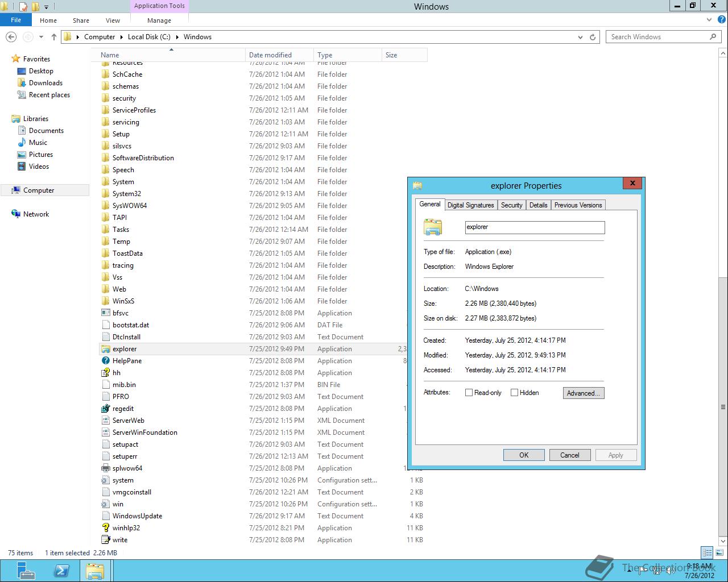The height and width of the screenshot is (582, 728).
Task: Click the Back navigation arrow
Action: point(11,37)
